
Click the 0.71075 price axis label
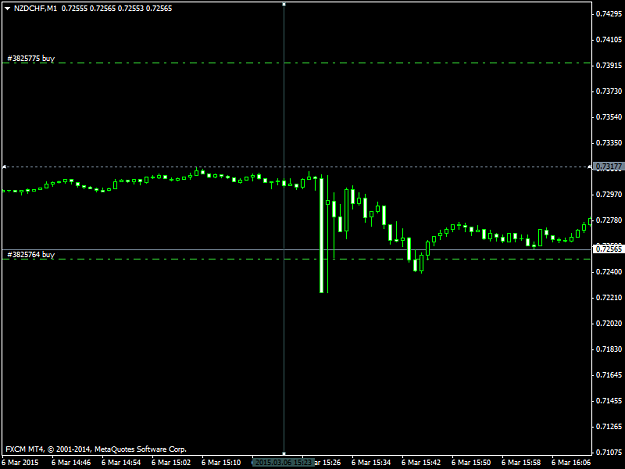609,453
